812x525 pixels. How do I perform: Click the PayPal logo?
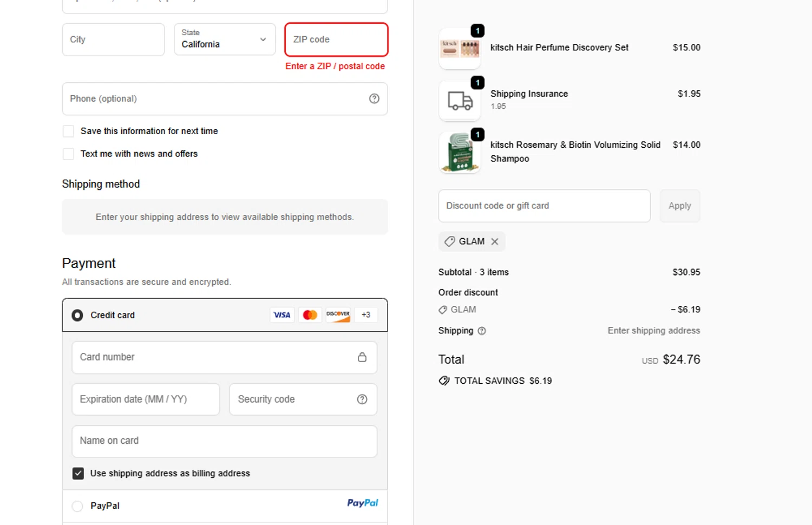point(363,503)
